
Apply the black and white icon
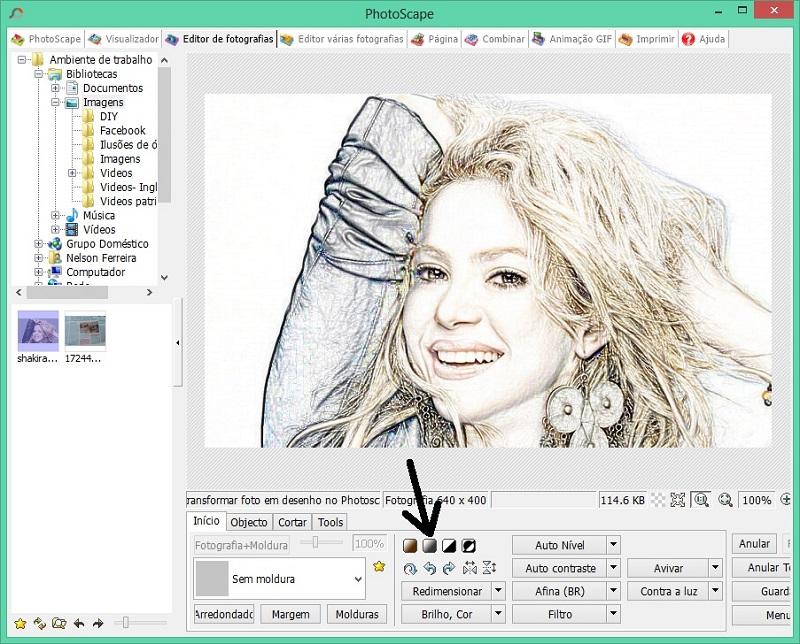pos(449,546)
